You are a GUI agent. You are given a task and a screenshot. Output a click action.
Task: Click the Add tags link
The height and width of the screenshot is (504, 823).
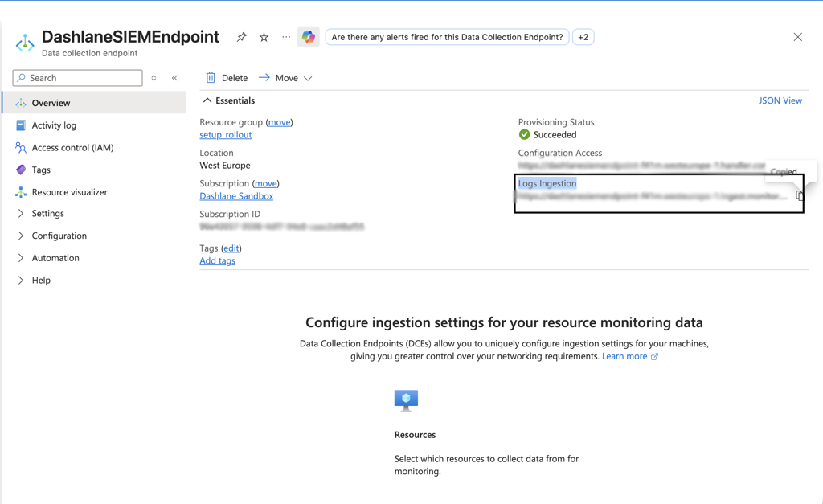(x=217, y=261)
